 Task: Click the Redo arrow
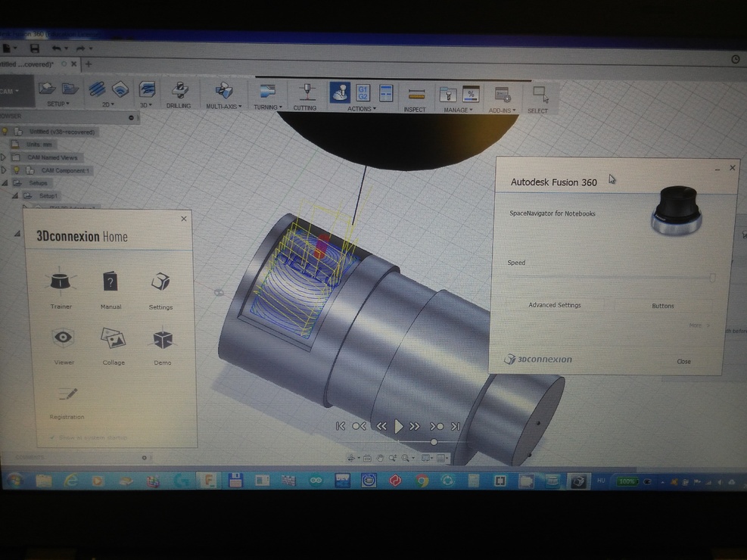(x=80, y=48)
